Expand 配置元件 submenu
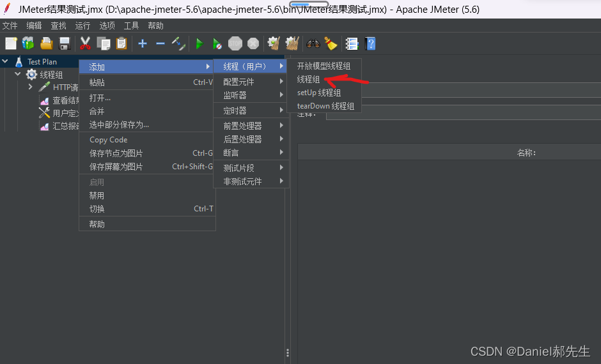Screen dimensions: 601x364 coord(251,82)
